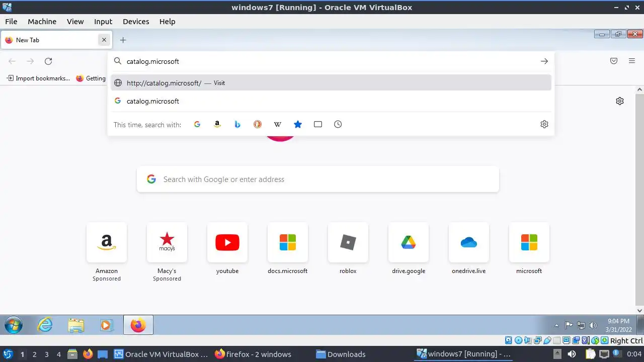Screen dimensions: 644x362
Task: Visit the http://catalog.microsoft/ suggestion
Action: (331, 83)
